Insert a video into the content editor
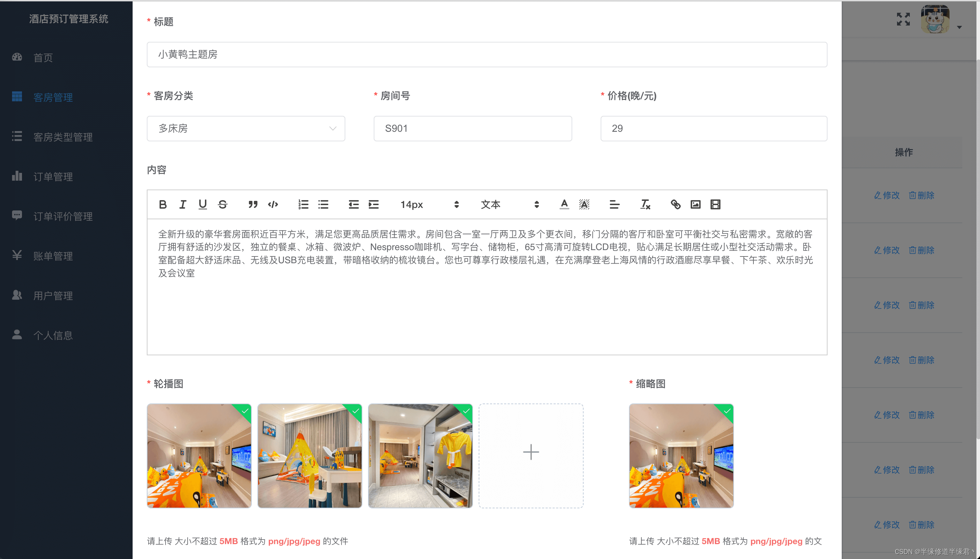This screenshot has width=980, height=559. (x=714, y=204)
